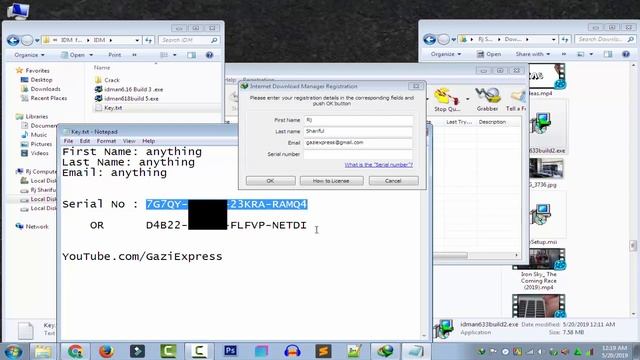Image resolution: width=640 pixels, height=360 pixels.
Task: Expand Organize menu in Downloads Explorer
Action: [x=445, y=54]
